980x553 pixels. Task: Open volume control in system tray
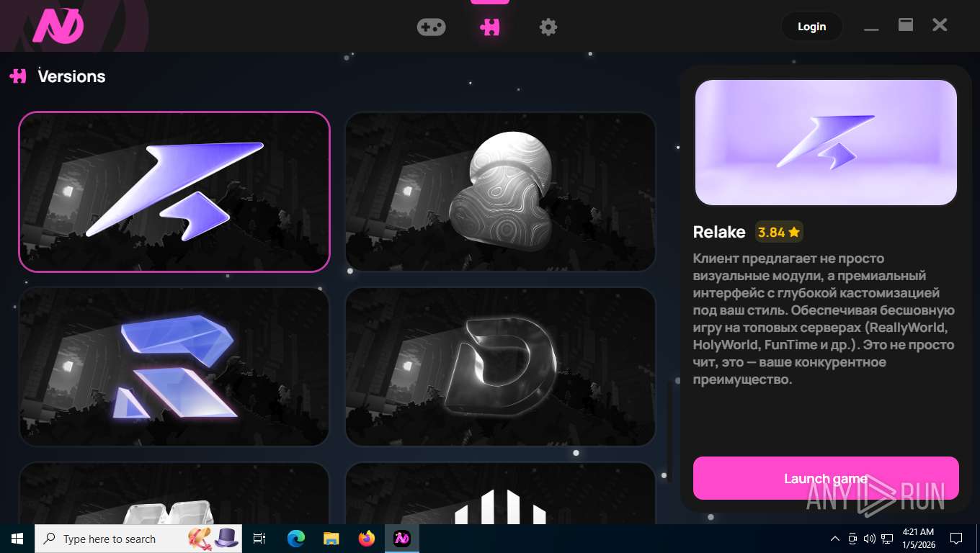click(x=870, y=539)
